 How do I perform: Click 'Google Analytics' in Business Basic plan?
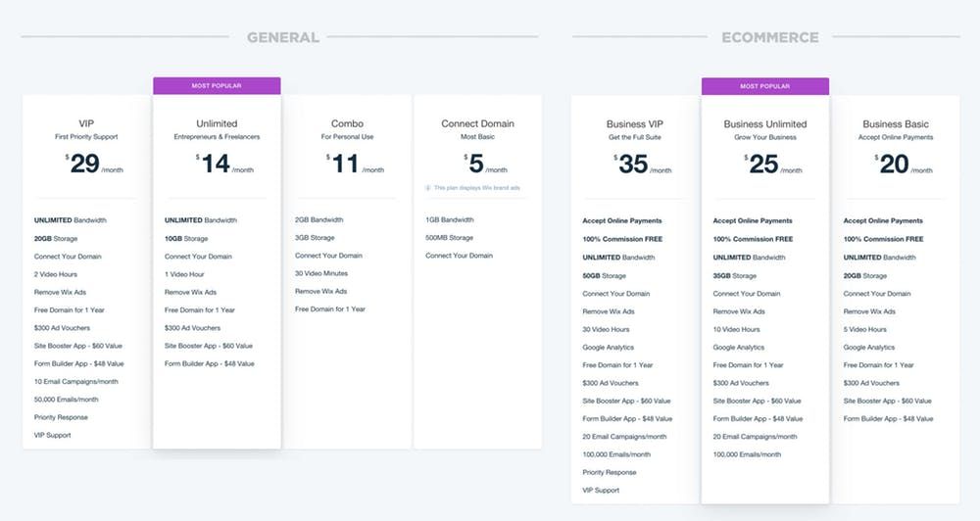click(868, 348)
